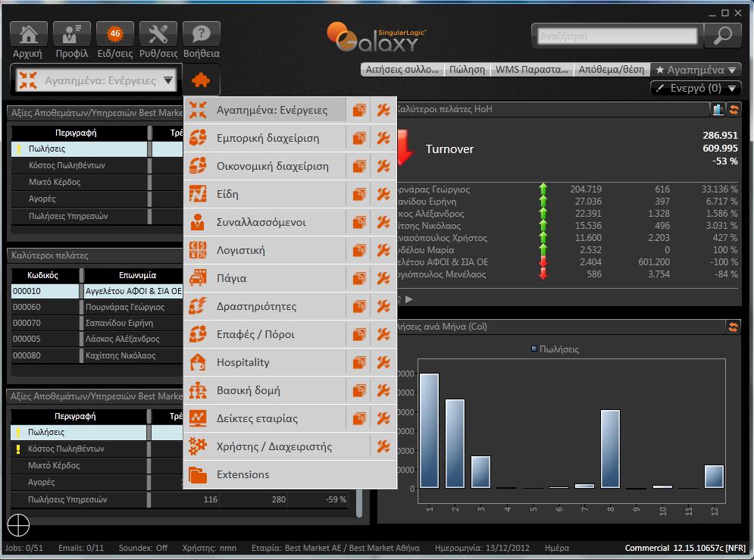Open Extensions menu entry

pyautogui.click(x=242, y=474)
